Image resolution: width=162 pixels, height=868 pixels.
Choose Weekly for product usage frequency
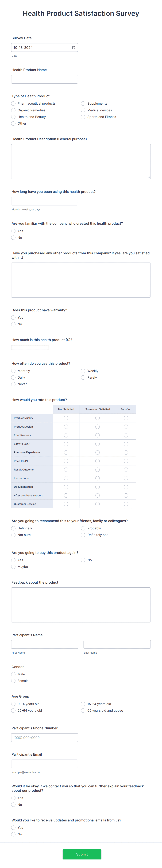(x=83, y=371)
